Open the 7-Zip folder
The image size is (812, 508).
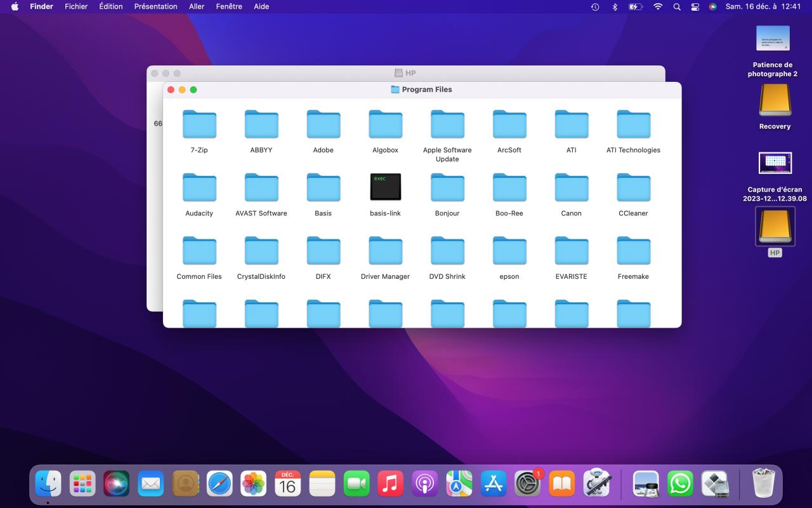pos(199,124)
